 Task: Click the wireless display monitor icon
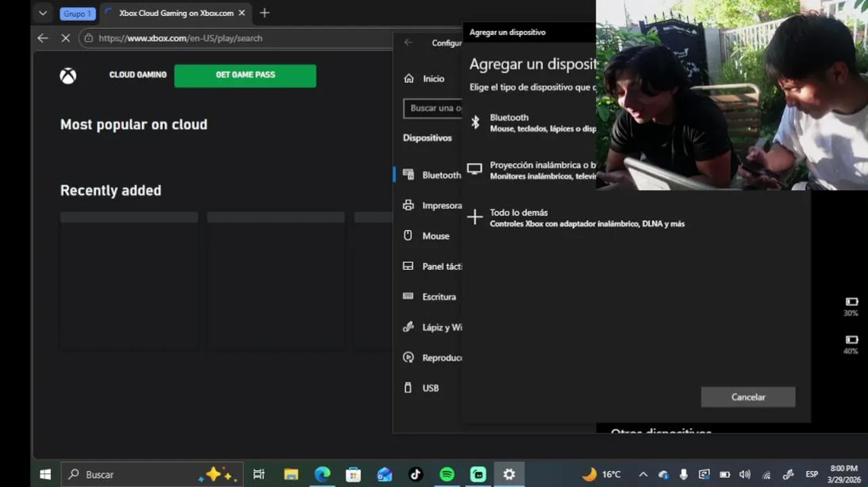[x=475, y=169]
